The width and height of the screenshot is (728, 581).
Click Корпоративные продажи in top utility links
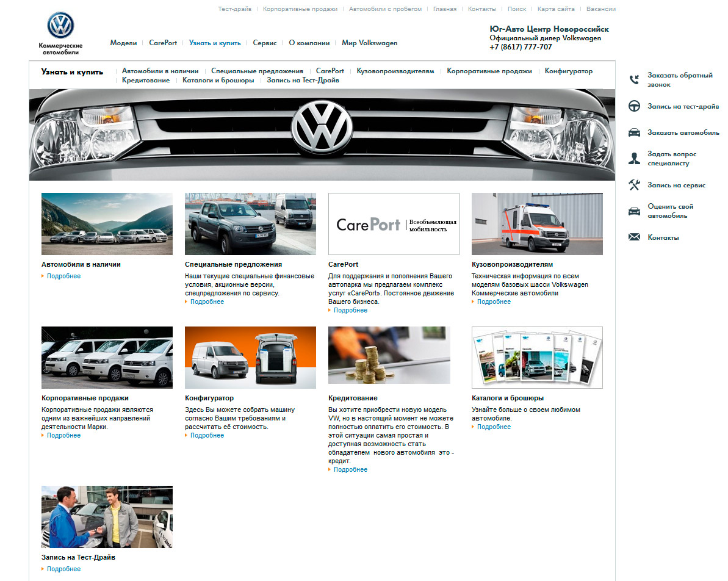(x=300, y=9)
